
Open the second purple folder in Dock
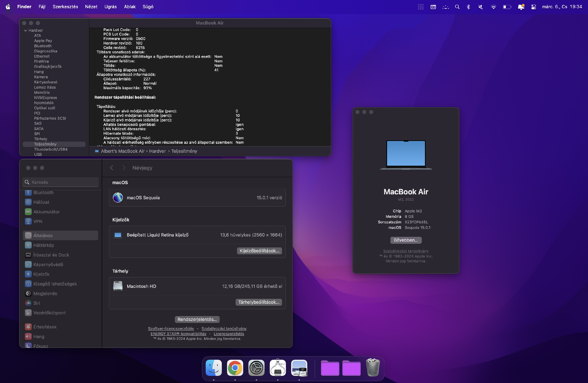tap(351, 368)
